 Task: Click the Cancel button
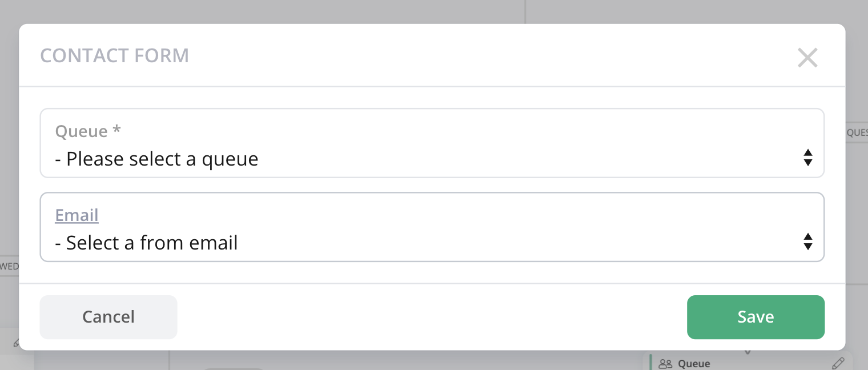pos(108,317)
